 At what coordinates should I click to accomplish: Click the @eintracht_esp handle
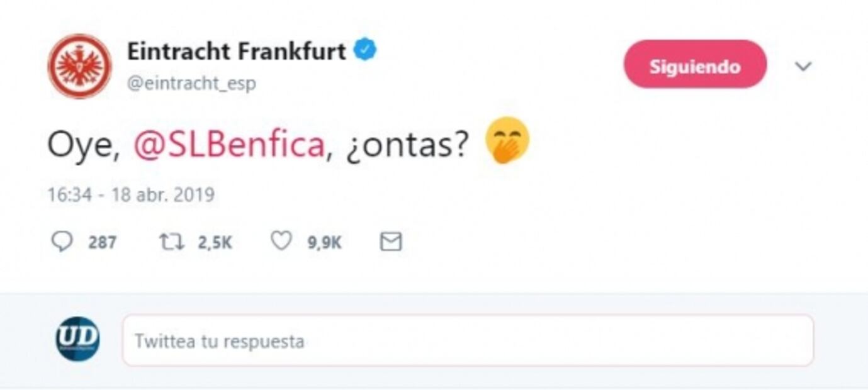tap(191, 84)
